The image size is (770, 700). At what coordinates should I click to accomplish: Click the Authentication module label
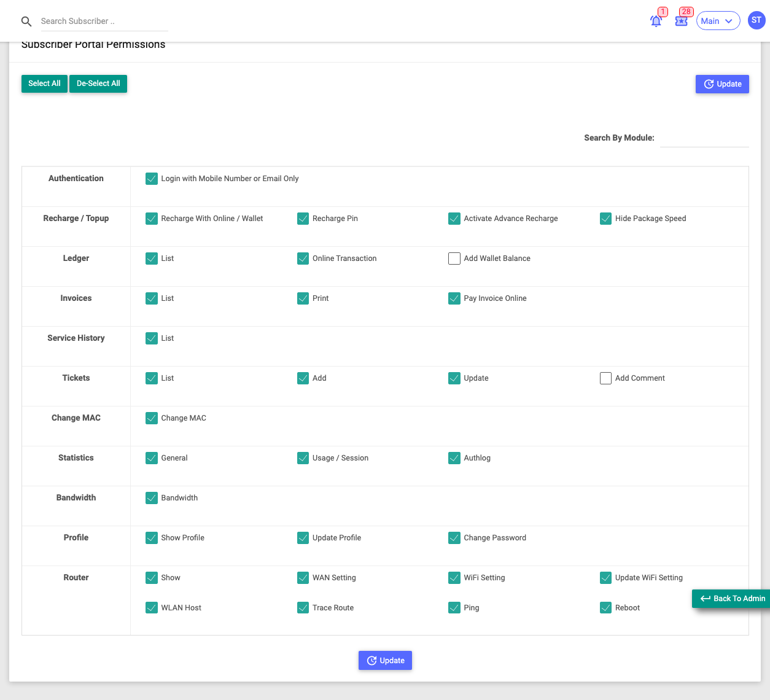tap(76, 179)
